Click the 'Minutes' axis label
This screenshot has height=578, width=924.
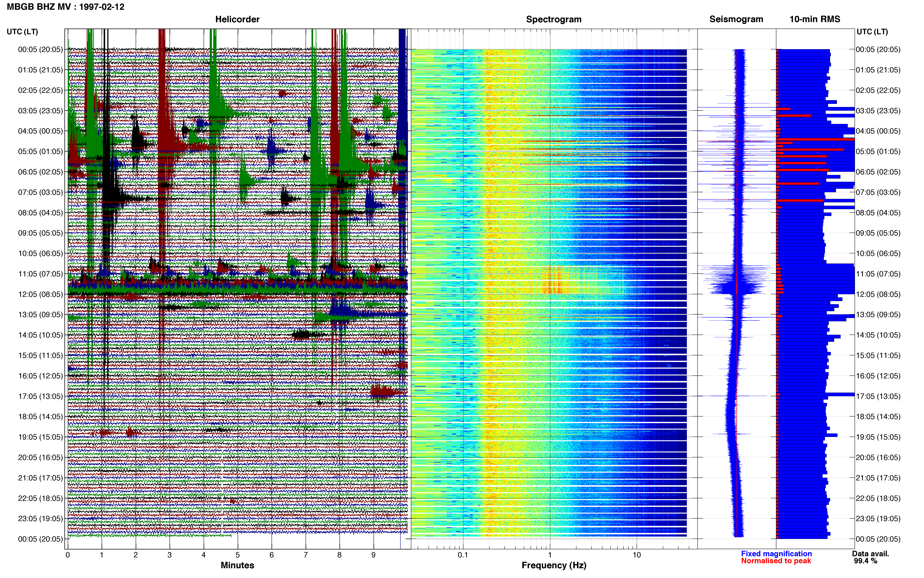[237, 565]
